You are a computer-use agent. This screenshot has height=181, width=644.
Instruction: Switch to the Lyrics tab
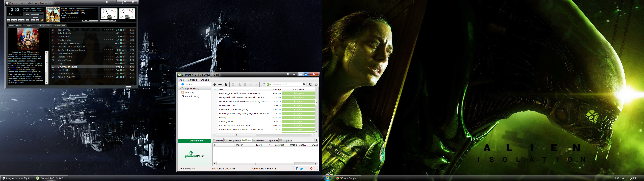[30, 25]
